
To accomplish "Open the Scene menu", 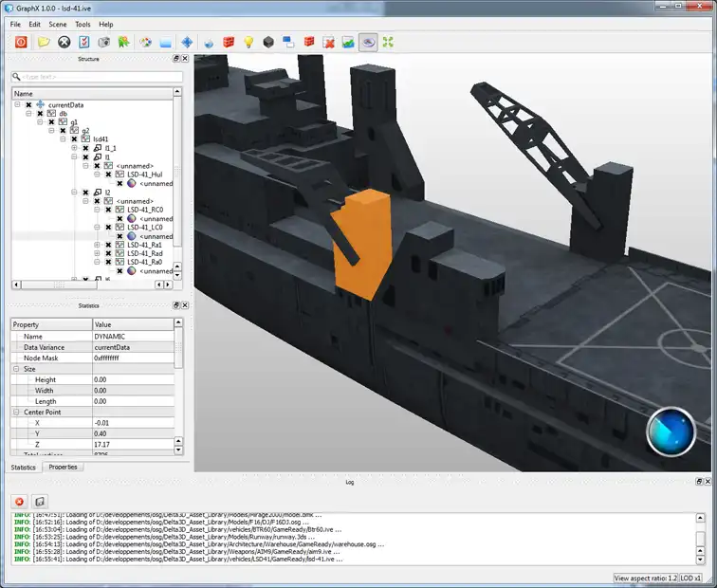I will pos(58,24).
